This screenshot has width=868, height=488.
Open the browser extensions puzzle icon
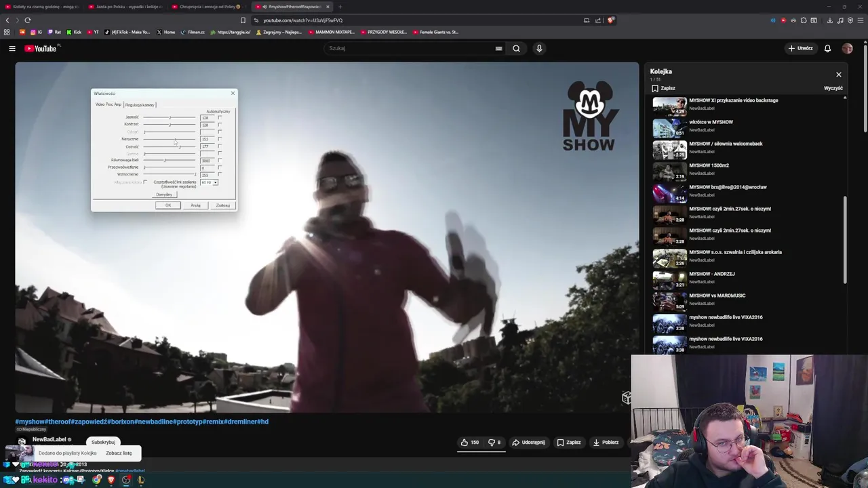coord(804,20)
